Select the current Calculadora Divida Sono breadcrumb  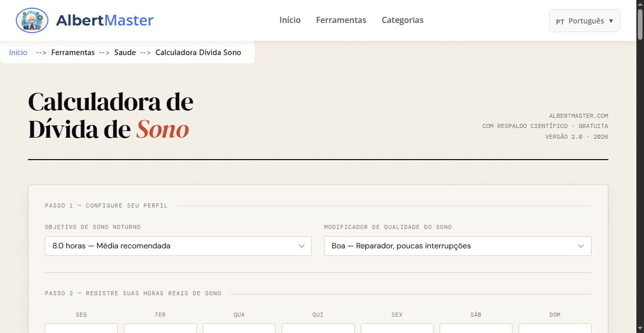(198, 52)
